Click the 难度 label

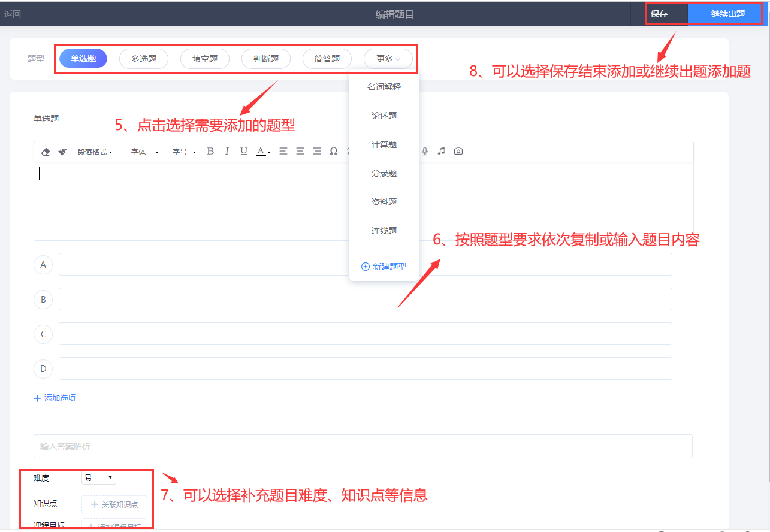(x=41, y=478)
